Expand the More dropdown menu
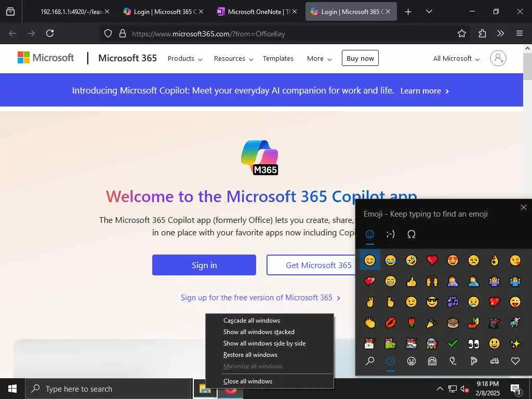This screenshot has height=399, width=532. [319, 58]
